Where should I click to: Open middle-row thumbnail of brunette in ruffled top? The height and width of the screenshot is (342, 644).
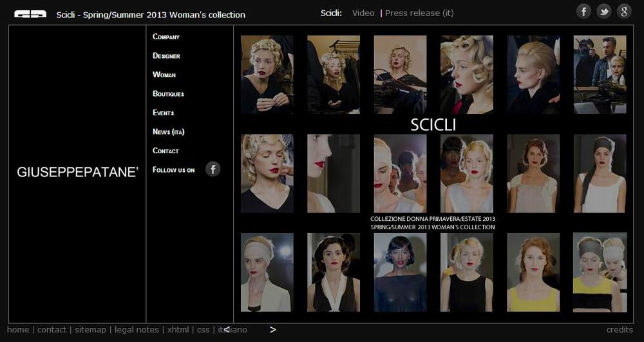(x=533, y=173)
